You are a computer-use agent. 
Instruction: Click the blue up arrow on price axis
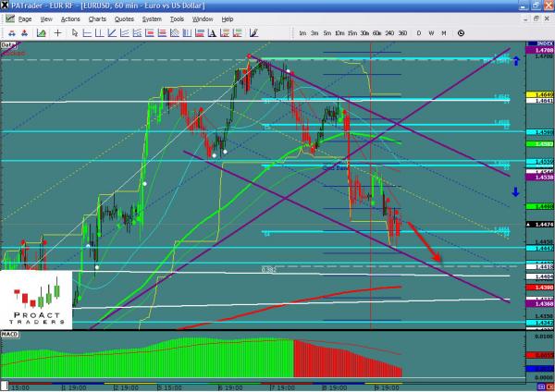pyautogui.click(x=516, y=57)
